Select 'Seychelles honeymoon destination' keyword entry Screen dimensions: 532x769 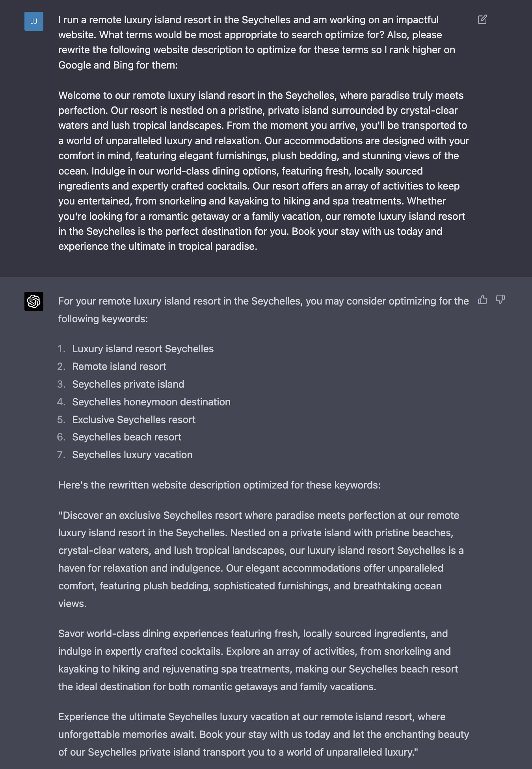click(x=151, y=402)
